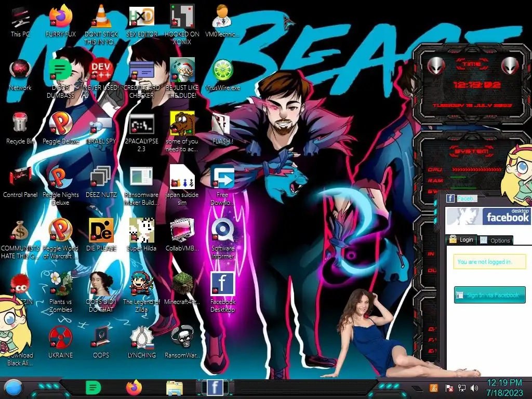Open the japan suicide sim file

(182, 177)
